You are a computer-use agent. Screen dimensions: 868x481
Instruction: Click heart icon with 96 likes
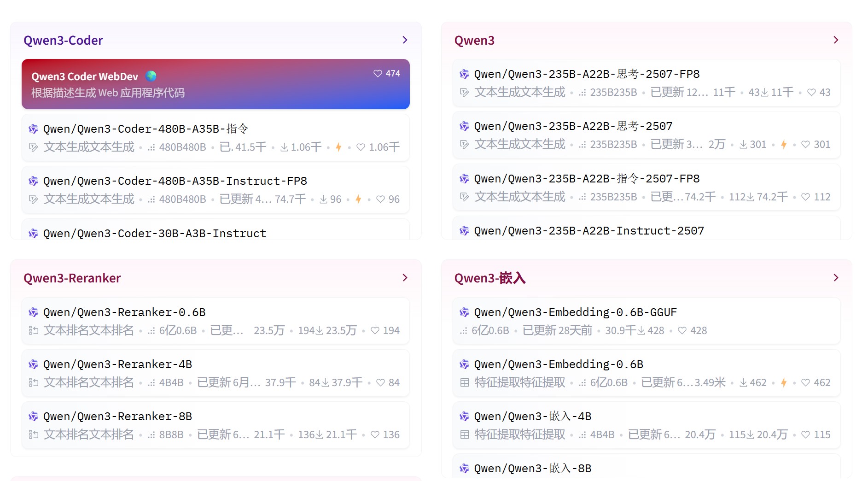(380, 199)
